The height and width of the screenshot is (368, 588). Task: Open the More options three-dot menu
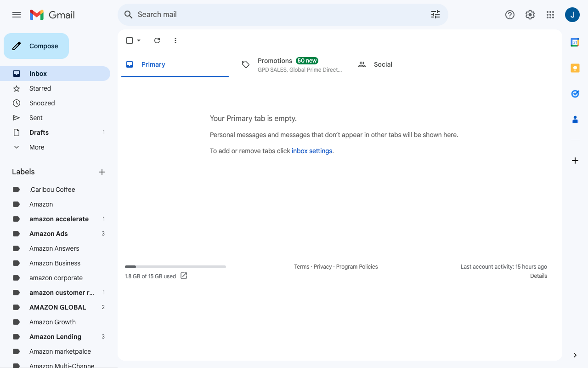(175, 40)
